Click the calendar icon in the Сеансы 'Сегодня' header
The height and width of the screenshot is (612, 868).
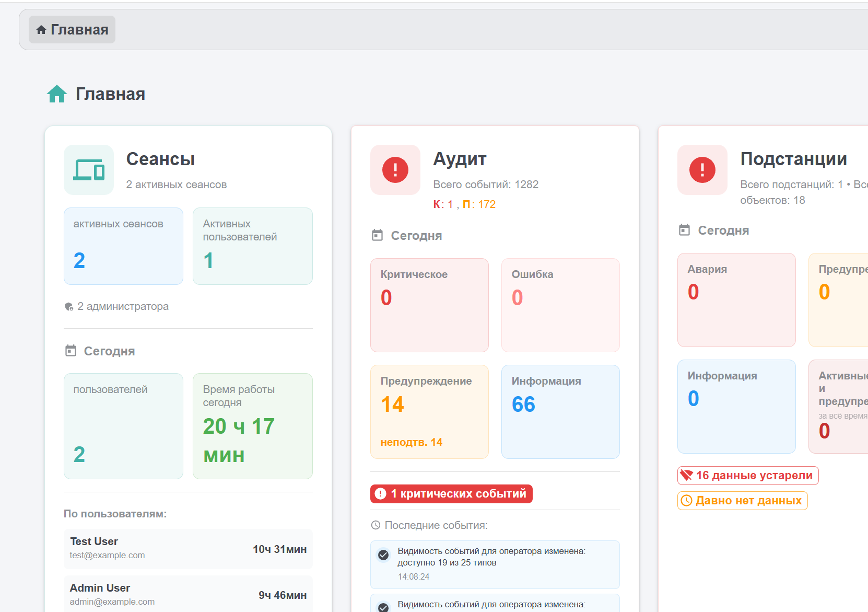(x=71, y=351)
